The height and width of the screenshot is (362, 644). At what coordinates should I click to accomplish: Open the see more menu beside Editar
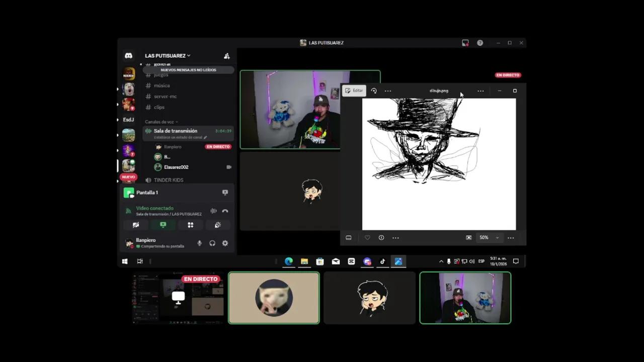(x=388, y=90)
